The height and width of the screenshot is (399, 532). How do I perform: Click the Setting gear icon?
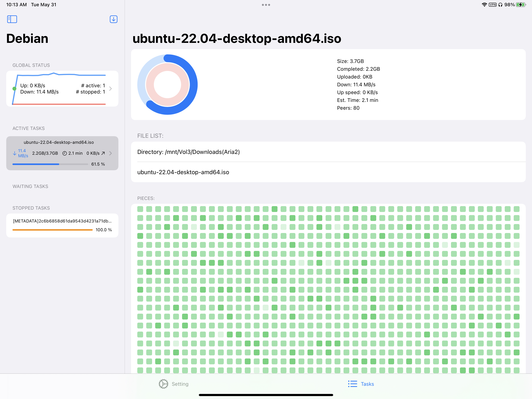163,384
